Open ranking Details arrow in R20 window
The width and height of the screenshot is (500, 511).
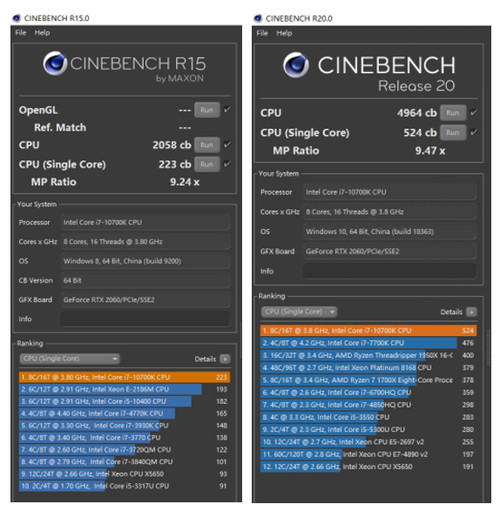tap(471, 312)
